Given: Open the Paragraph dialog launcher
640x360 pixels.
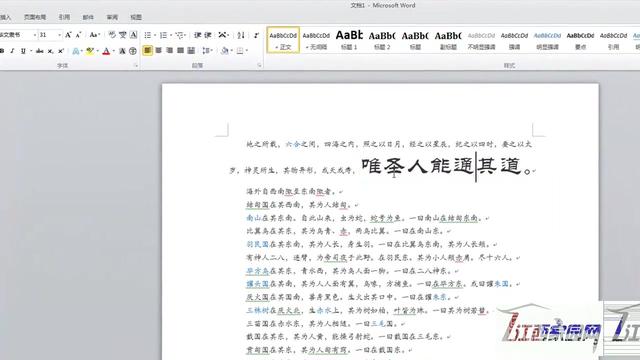Looking at the screenshot, I should point(259,65).
